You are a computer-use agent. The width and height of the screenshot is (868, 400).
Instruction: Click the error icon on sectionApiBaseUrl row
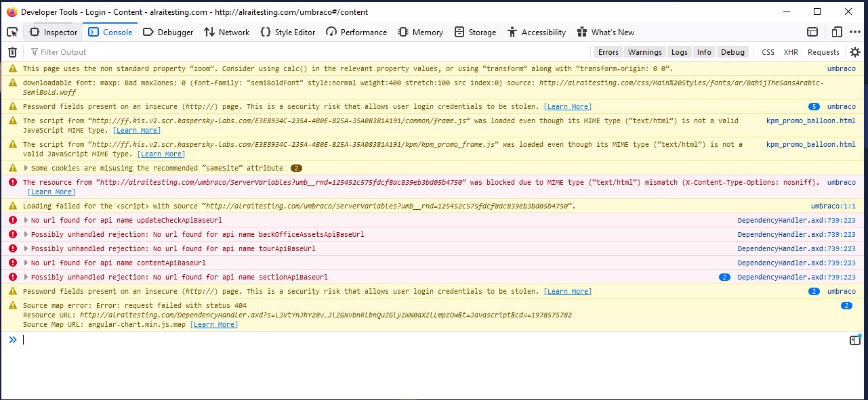point(13,277)
